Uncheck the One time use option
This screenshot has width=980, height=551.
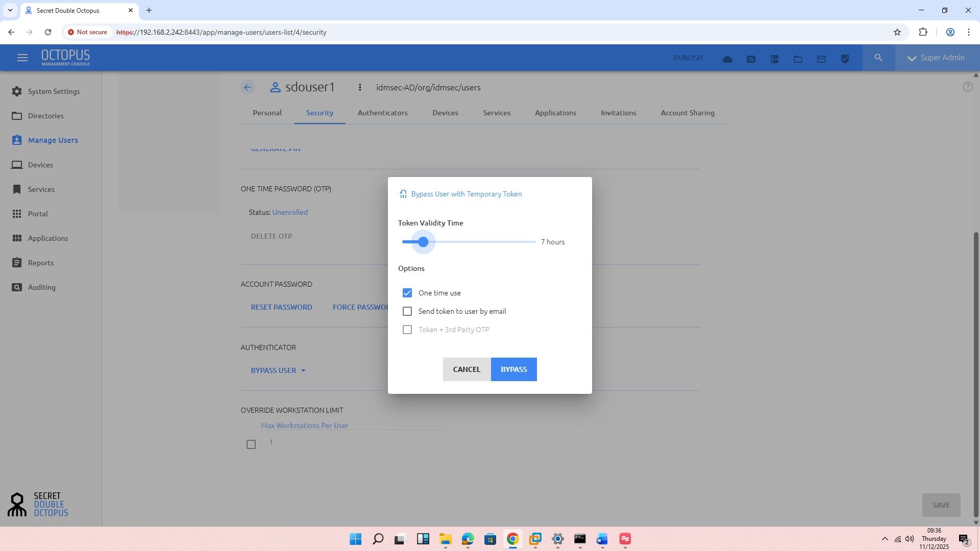coord(407,293)
